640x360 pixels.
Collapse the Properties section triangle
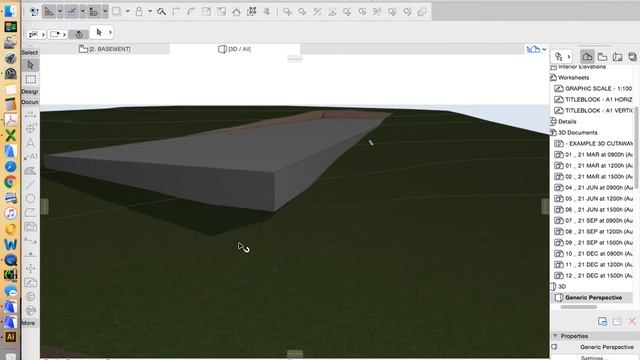coord(556,336)
